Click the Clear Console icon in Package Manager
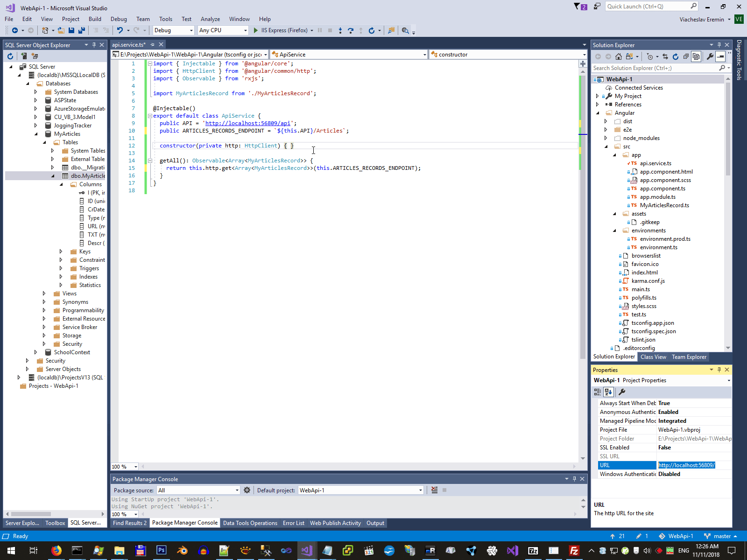747x560 pixels. pos(435,490)
